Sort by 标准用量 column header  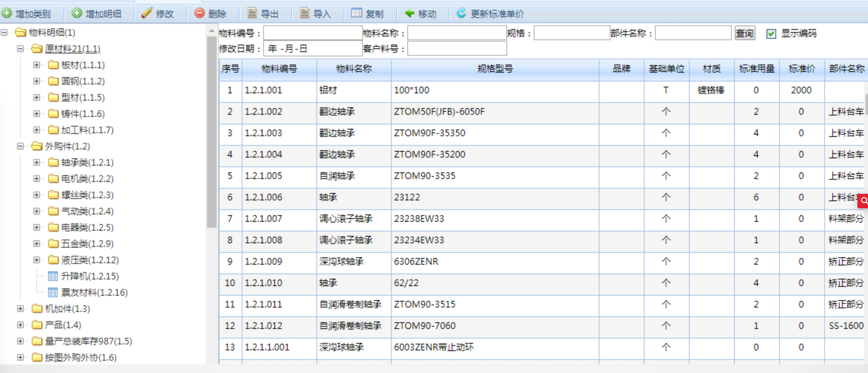point(756,69)
